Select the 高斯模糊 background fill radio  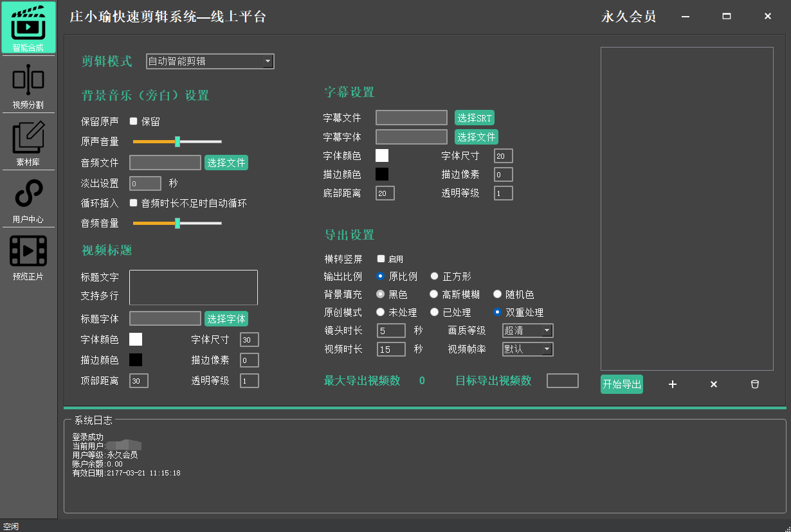pyautogui.click(x=434, y=294)
